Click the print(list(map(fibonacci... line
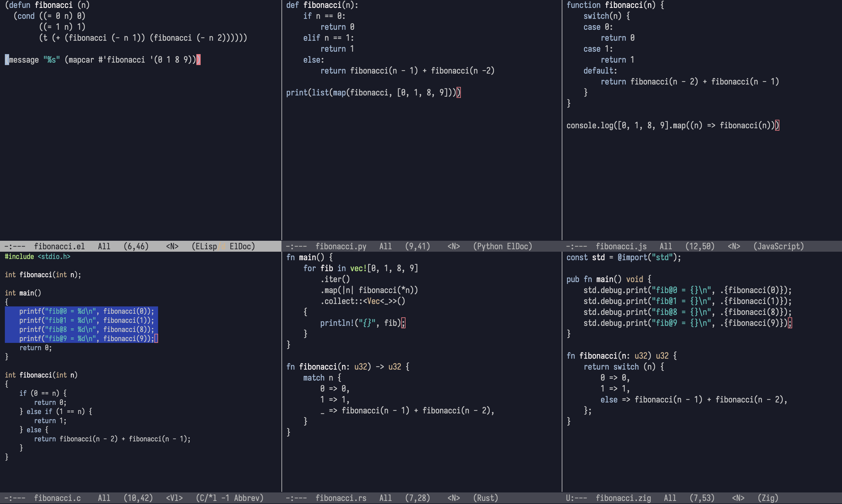This screenshot has height=504, width=842. click(x=373, y=92)
